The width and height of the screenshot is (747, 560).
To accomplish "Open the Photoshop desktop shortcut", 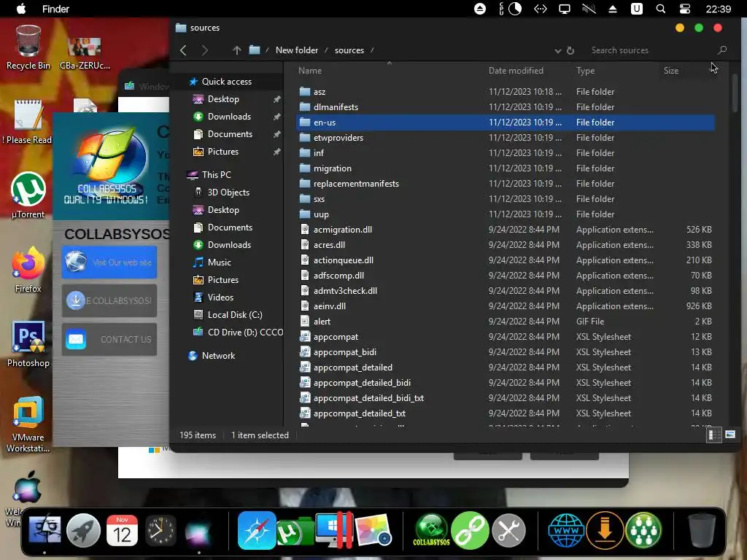I will point(28,344).
